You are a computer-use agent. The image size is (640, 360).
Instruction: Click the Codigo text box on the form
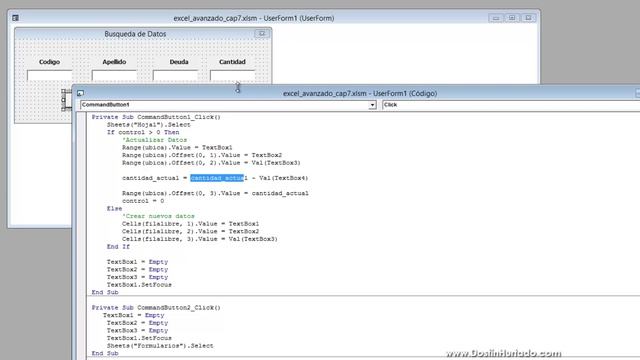49,76
